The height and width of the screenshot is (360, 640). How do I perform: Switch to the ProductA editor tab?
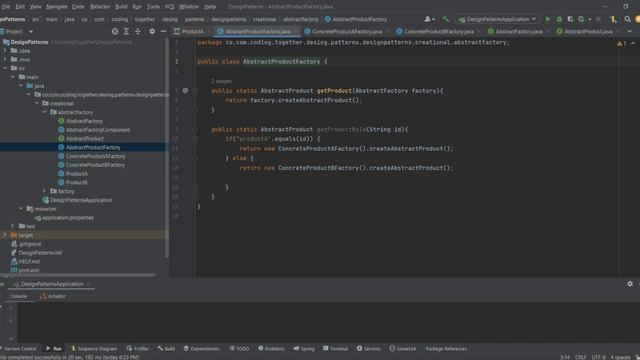click(x=192, y=31)
